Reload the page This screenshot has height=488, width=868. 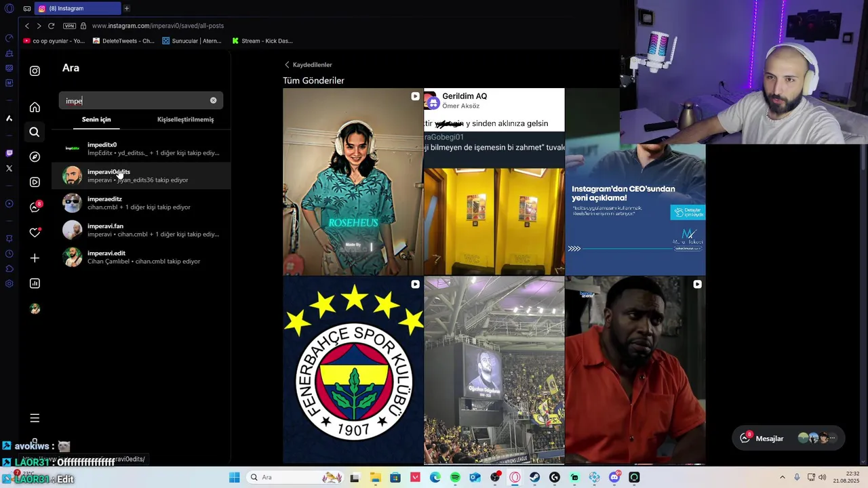(51, 26)
